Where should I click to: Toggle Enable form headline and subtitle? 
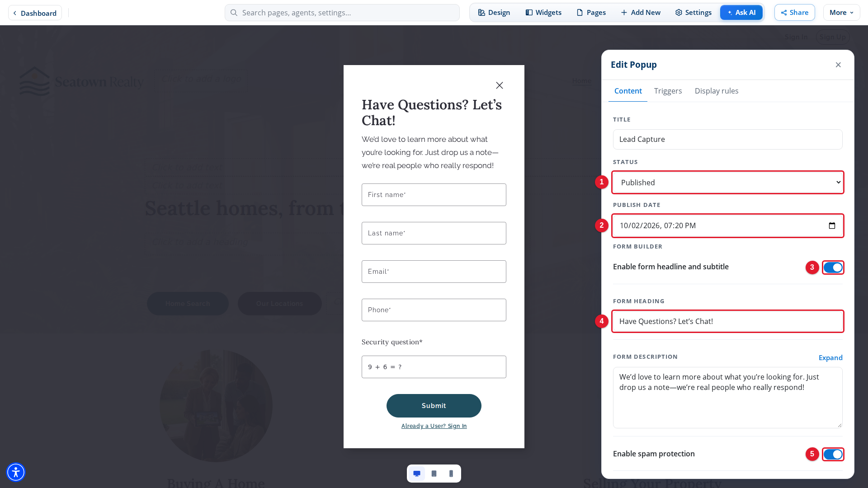(x=833, y=267)
